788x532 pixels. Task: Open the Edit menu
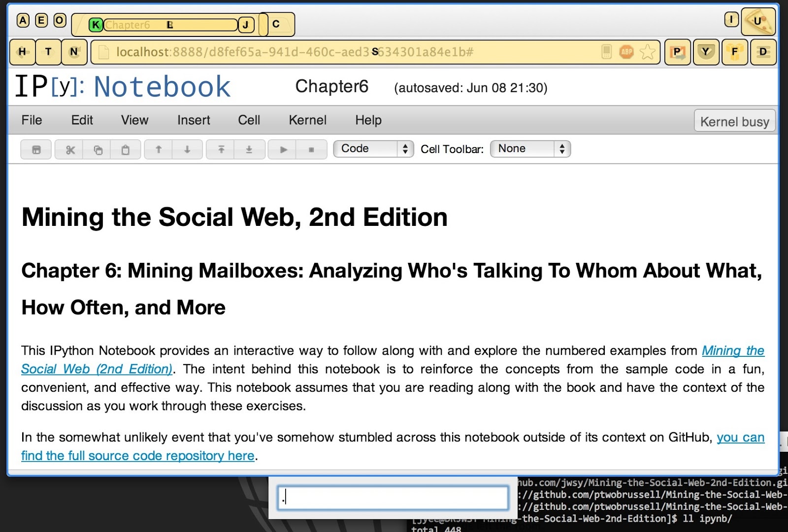[82, 120]
